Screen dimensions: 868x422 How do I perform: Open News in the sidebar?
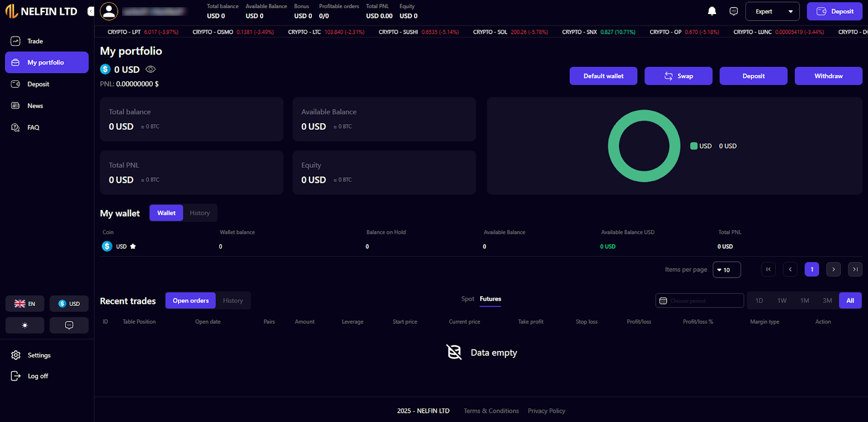click(x=47, y=106)
